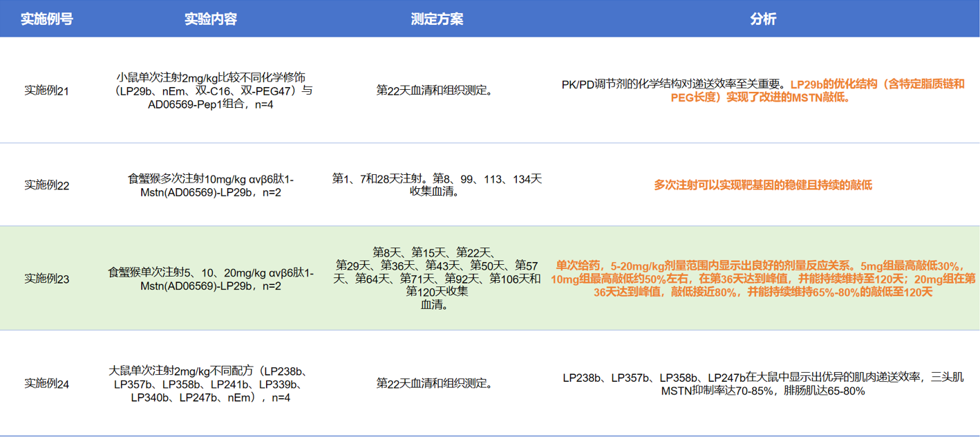Select the orange 多次注射可以实现靶基因 analysis text

pyautogui.click(x=763, y=185)
